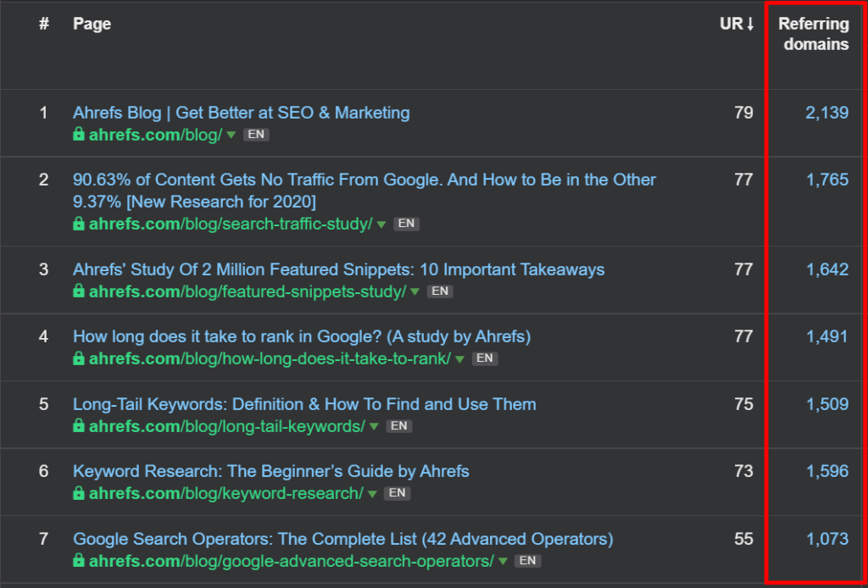Click the Page column header
868x588 pixels.
(x=92, y=24)
